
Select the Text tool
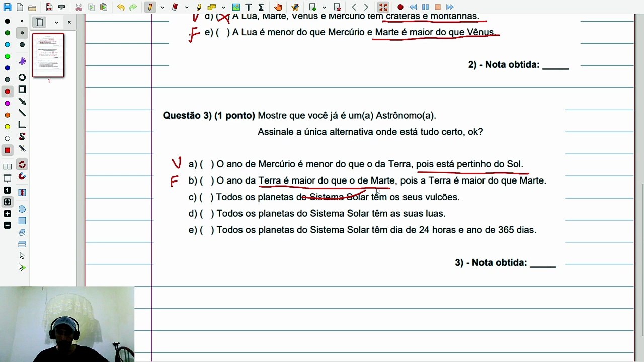click(249, 7)
